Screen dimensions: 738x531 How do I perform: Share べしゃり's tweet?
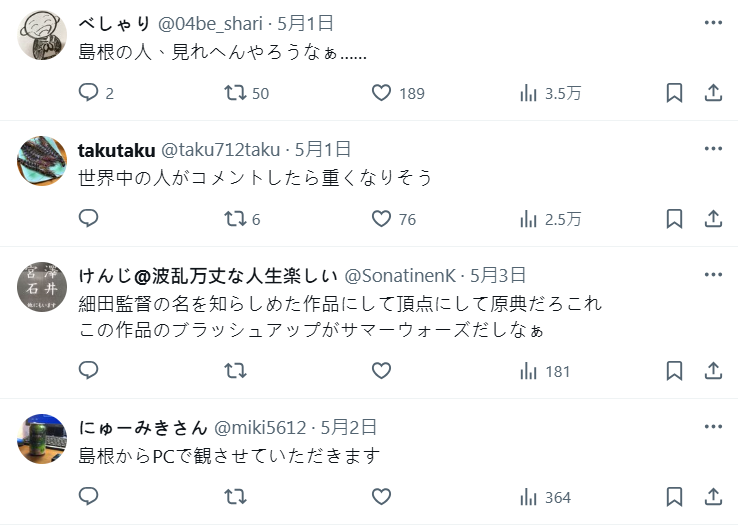point(713,93)
